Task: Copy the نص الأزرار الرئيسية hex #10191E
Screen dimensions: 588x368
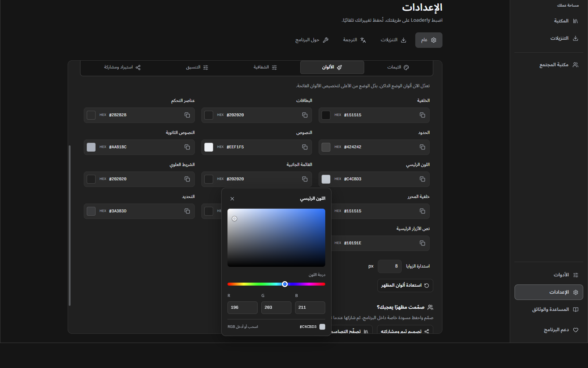Action: click(x=422, y=243)
